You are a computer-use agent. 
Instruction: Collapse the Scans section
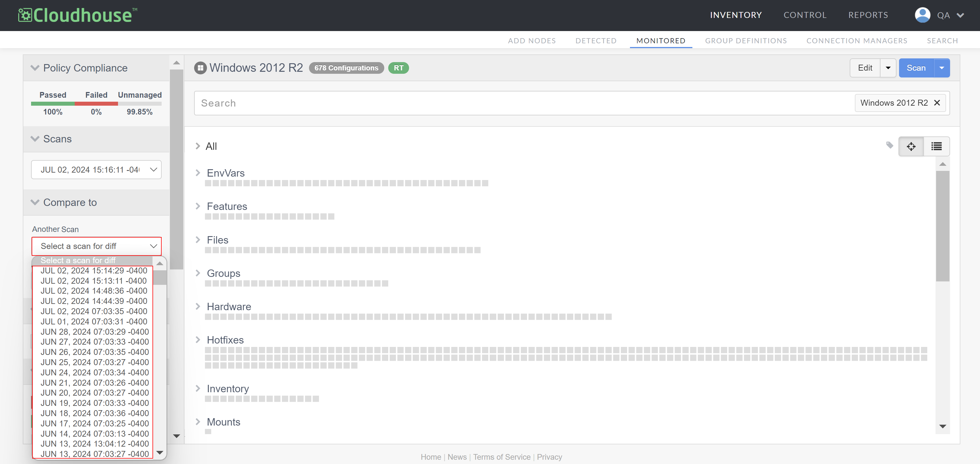click(x=35, y=139)
